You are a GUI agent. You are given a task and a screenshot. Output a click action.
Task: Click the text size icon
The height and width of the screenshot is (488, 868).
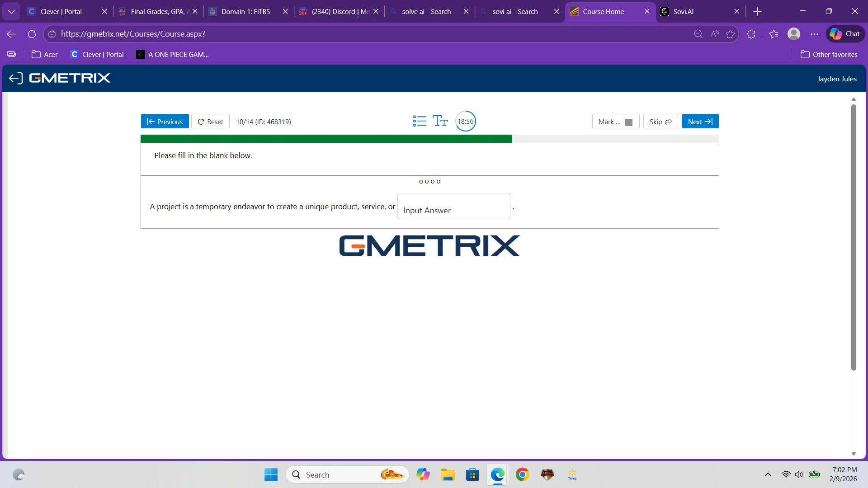pos(440,121)
